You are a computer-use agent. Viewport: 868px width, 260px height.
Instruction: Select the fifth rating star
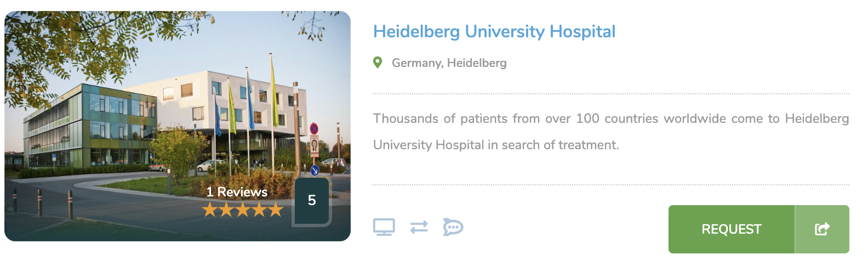click(276, 210)
